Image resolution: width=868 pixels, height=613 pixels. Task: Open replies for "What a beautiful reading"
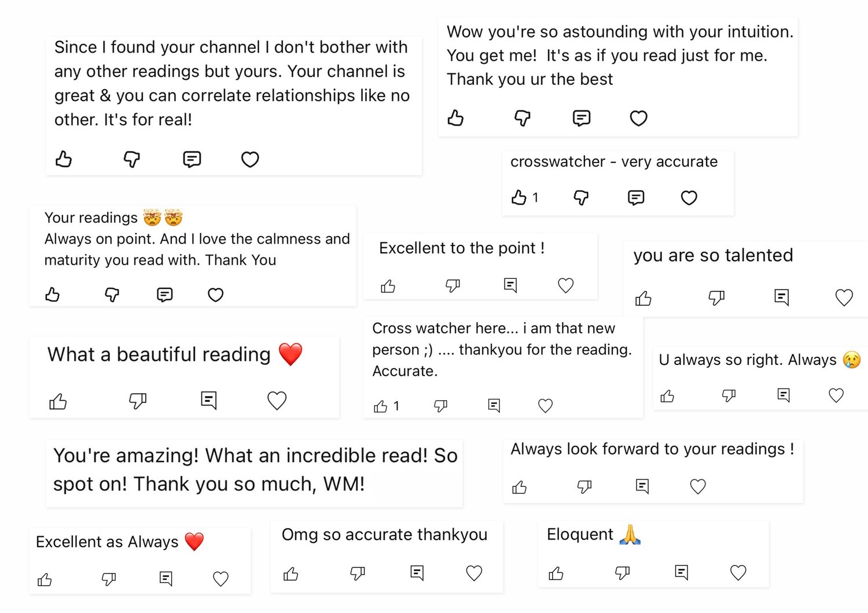[208, 400]
